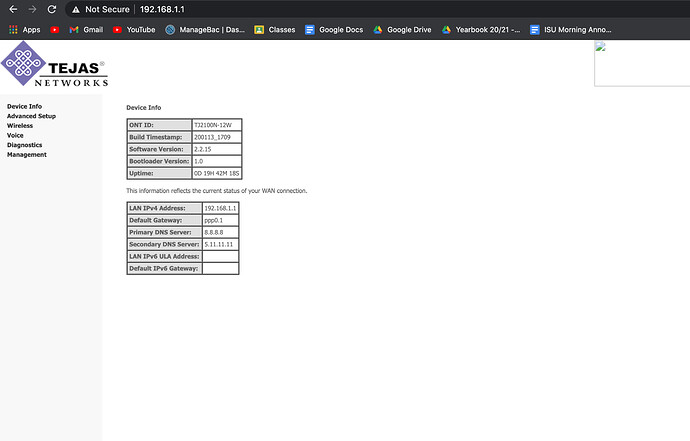Select Device Info in the sidebar

(24, 106)
